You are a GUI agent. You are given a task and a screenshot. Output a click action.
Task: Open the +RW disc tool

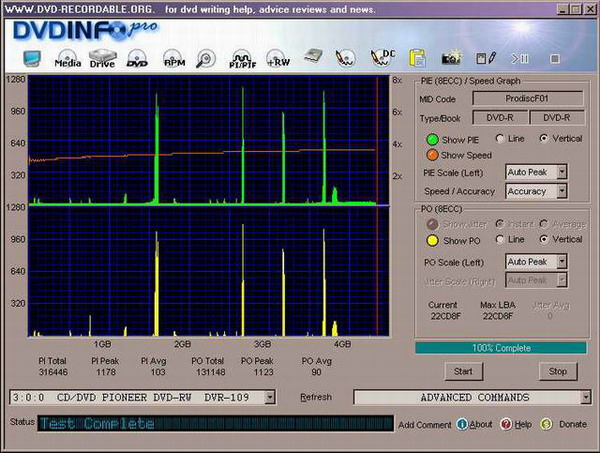[x=278, y=59]
